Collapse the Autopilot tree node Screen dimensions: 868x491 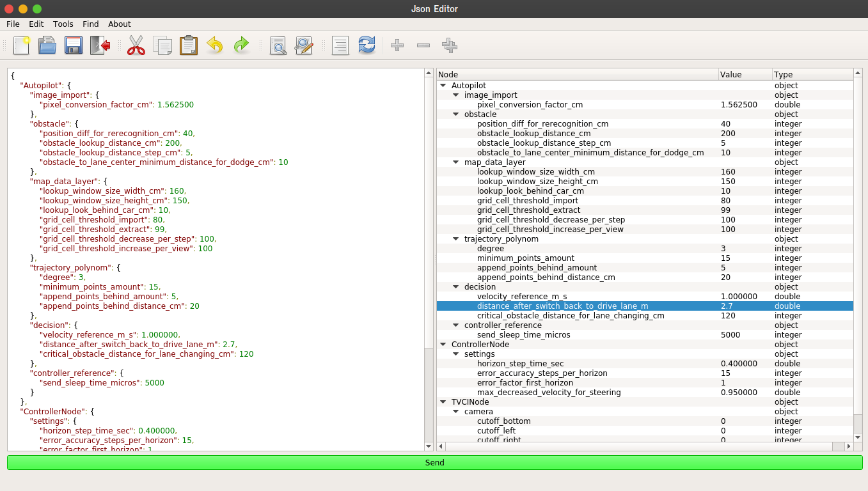click(x=443, y=85)
